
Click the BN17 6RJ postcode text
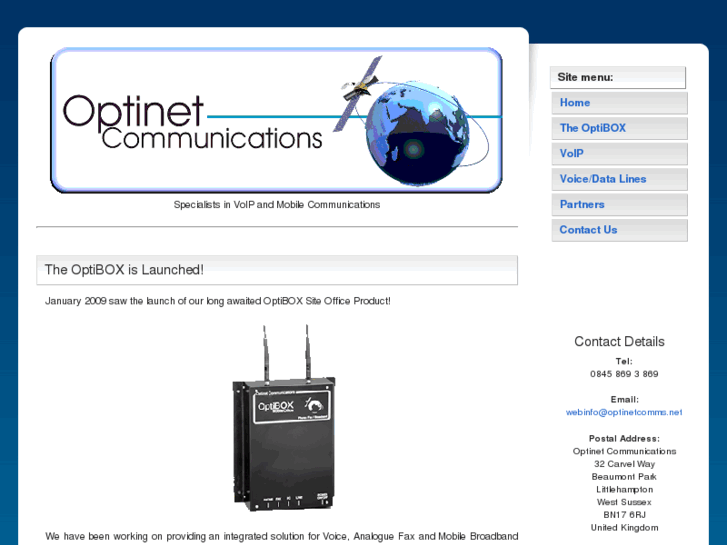tap(624, 515)
